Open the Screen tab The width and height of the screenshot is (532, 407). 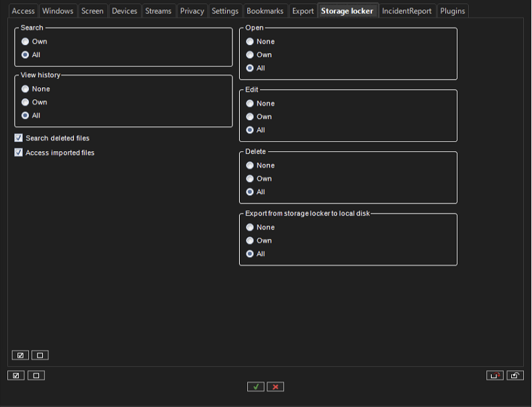(92, 11)
